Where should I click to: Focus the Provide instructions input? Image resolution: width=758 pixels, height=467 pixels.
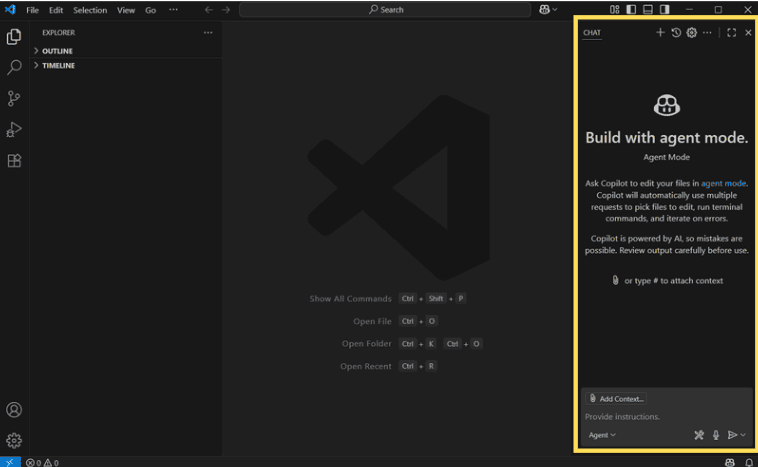(x=666, y=416)
